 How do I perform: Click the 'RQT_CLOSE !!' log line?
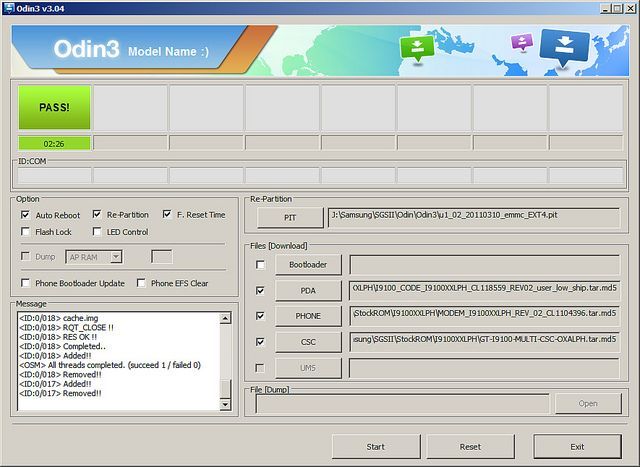67,327
